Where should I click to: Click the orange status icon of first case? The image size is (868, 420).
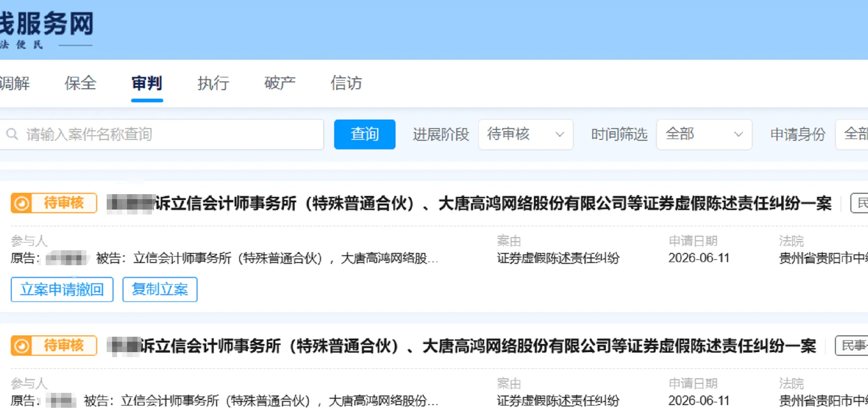point(21,203)
